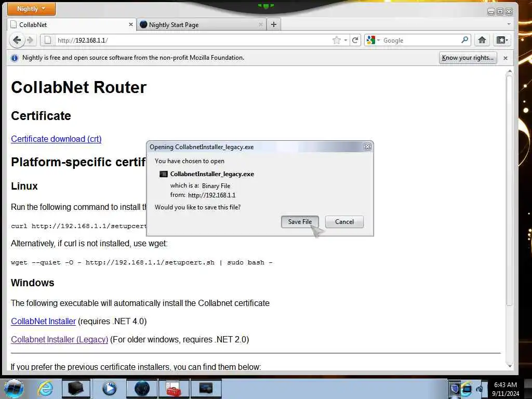Open a new tab with plus button

(x=274, y=24)
